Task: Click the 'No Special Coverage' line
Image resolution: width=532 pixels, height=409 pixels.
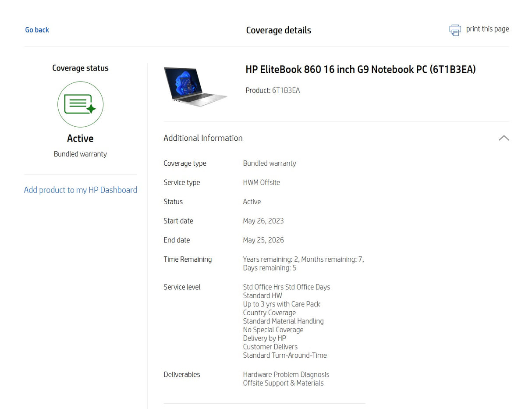Action: point(273,330)
